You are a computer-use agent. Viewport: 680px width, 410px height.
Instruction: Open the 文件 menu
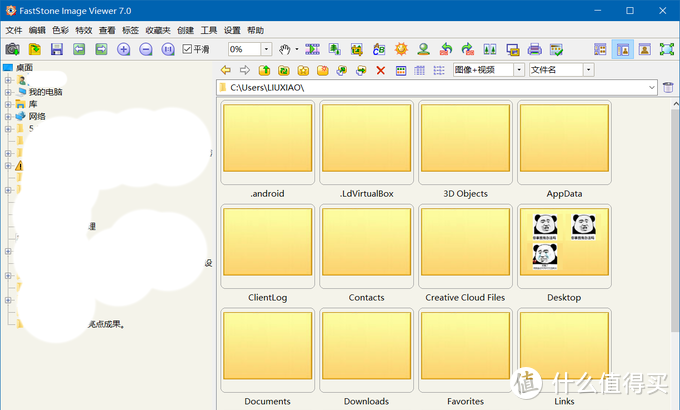14,30
